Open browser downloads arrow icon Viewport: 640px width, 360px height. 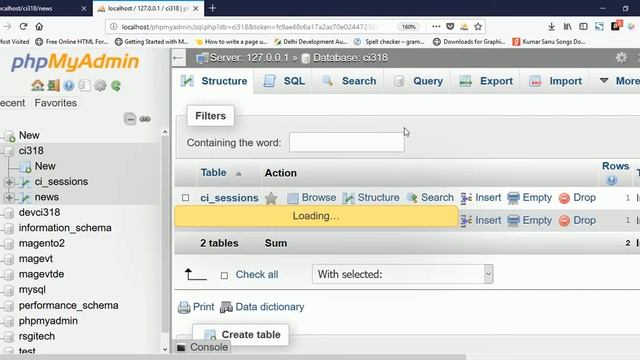point(551,27)
